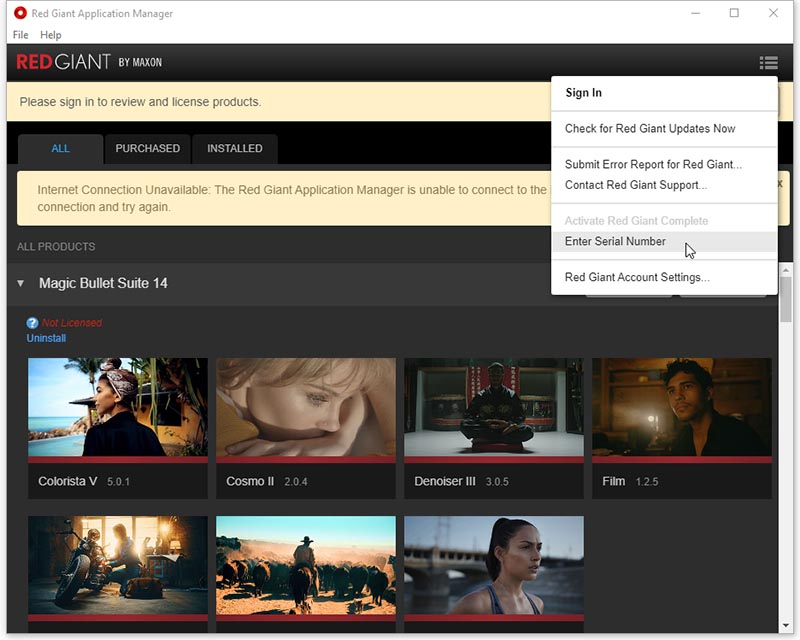Open the hamburger list menu icon
Screen dimensions: 800x640
pyautogui.click(x=768, y=63)
